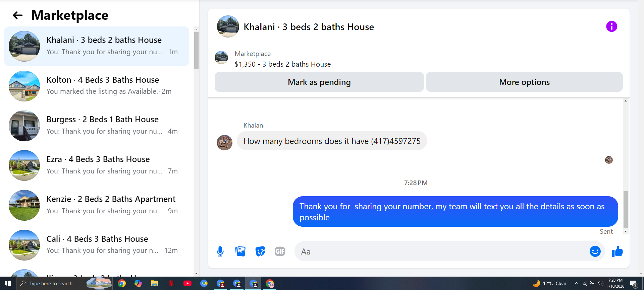Screen dimensions: 644x290
Task: Go back using the Marketplace arrow
Action: coord(17,15)
